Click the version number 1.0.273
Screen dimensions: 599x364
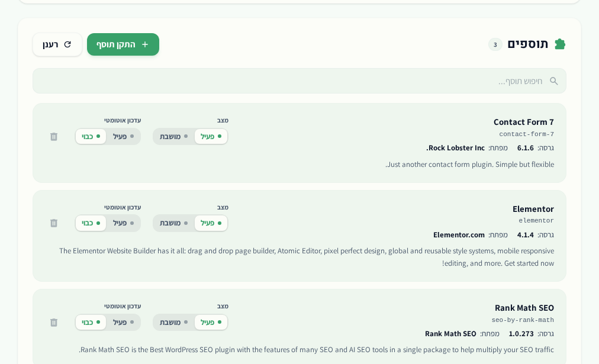[521, 334]
